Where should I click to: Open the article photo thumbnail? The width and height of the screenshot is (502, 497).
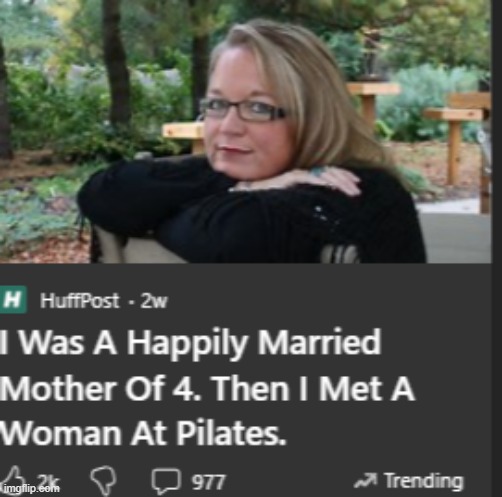(x=245, y=131)
